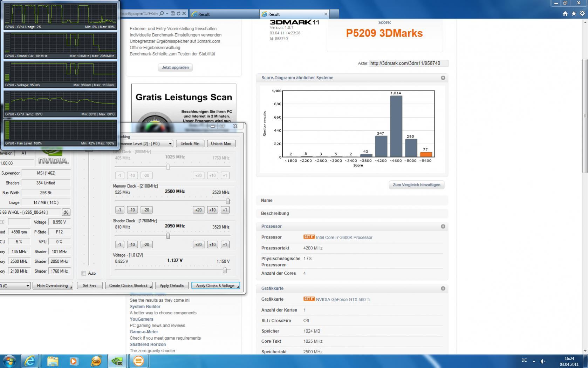This screenshot has height=368, width=588.
Task: Click Create Clocks Shortcut button
Action: (129, 286)
